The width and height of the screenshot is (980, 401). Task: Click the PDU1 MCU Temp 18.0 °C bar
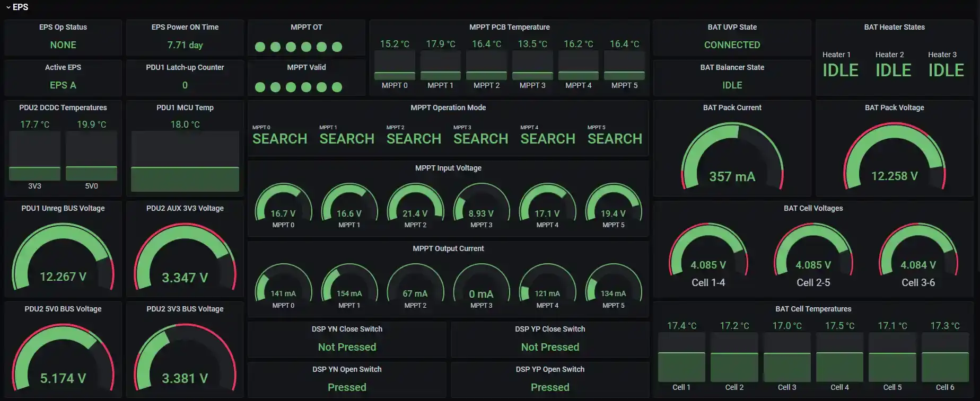pyautogui.click(x=185, y=162)
